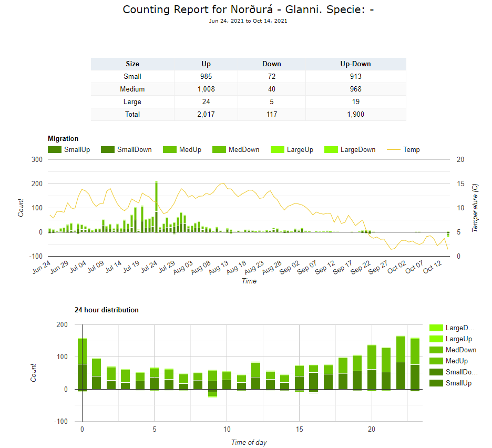This screenshot has height=448, width=492.
Task: Click the Counting Report for Norðurá - Glanni title
Action: coord(248,9)
